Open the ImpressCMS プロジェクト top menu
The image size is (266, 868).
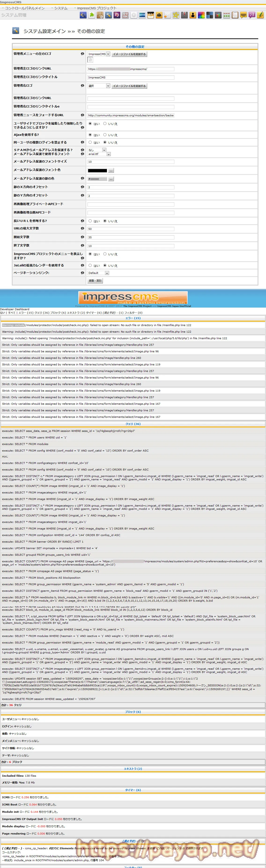pos(97,8)
